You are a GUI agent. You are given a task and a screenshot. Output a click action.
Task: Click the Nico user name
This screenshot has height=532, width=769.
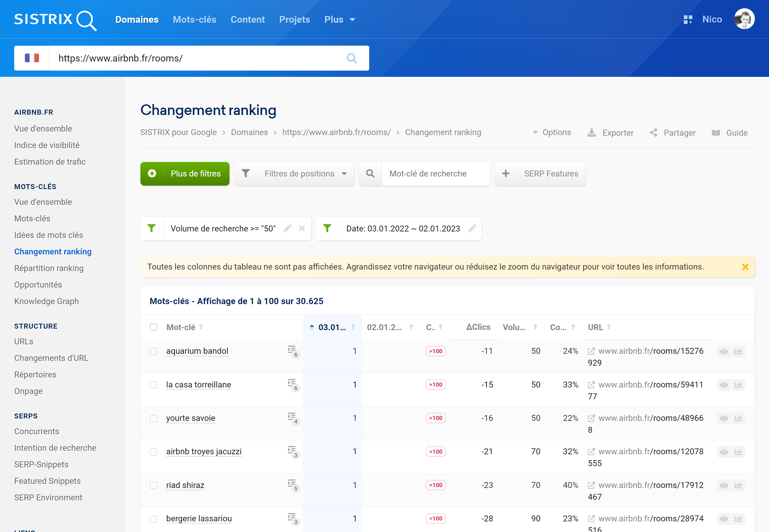(712, 19)
